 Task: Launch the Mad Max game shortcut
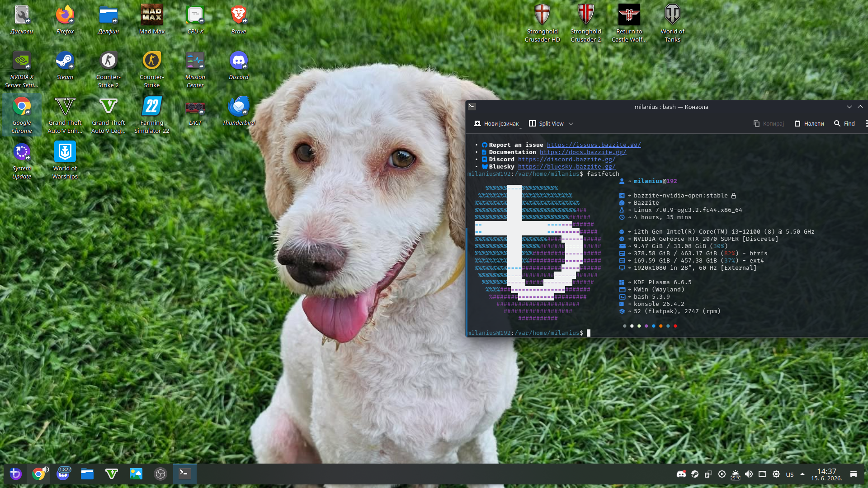point(152,20)
